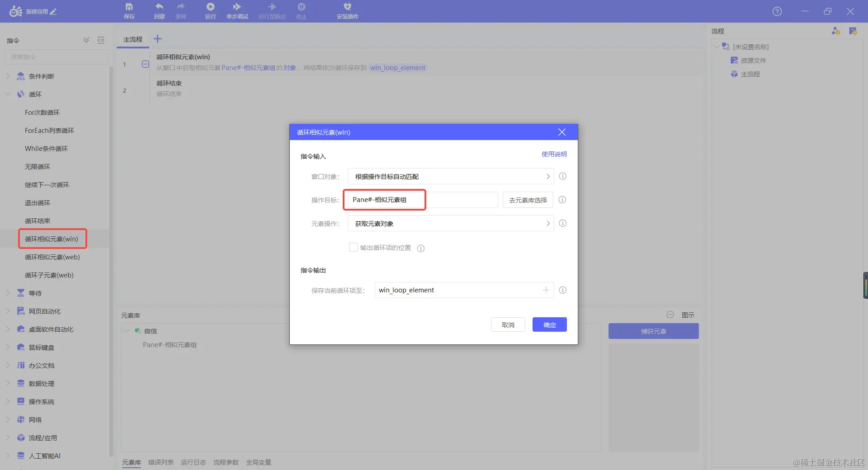Expand 桌面软件自动化 category
The height and width of the screenshot is (470, 868).
coord(8,329)
